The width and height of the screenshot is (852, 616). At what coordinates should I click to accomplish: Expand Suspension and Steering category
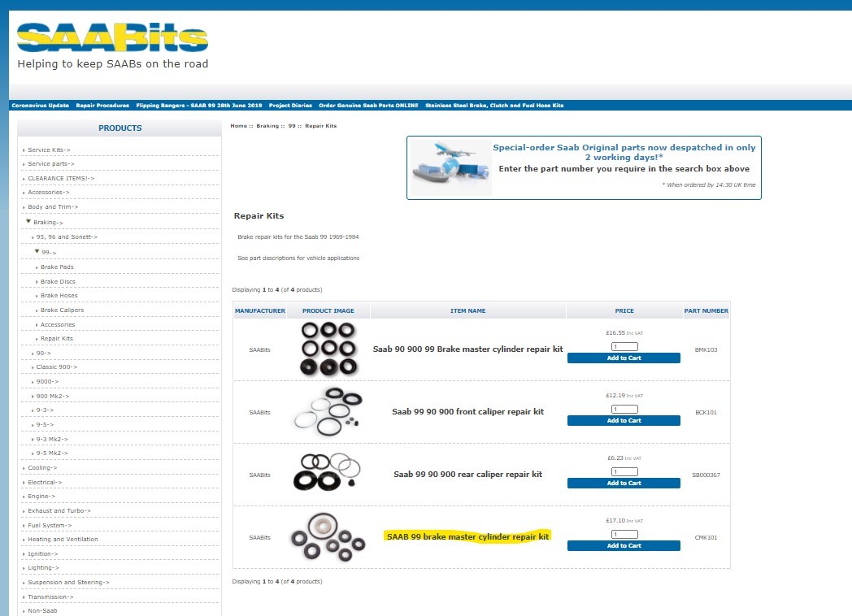(68, 583)
